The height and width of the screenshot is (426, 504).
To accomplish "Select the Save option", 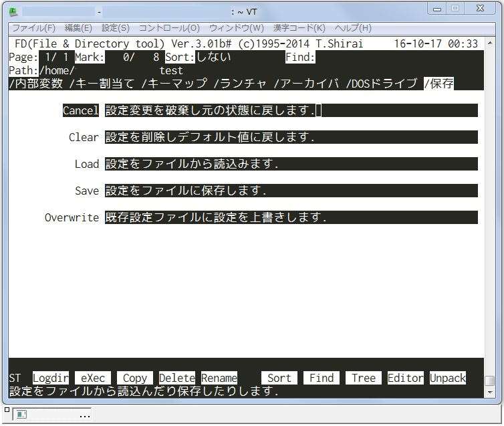I will (87, 191).
